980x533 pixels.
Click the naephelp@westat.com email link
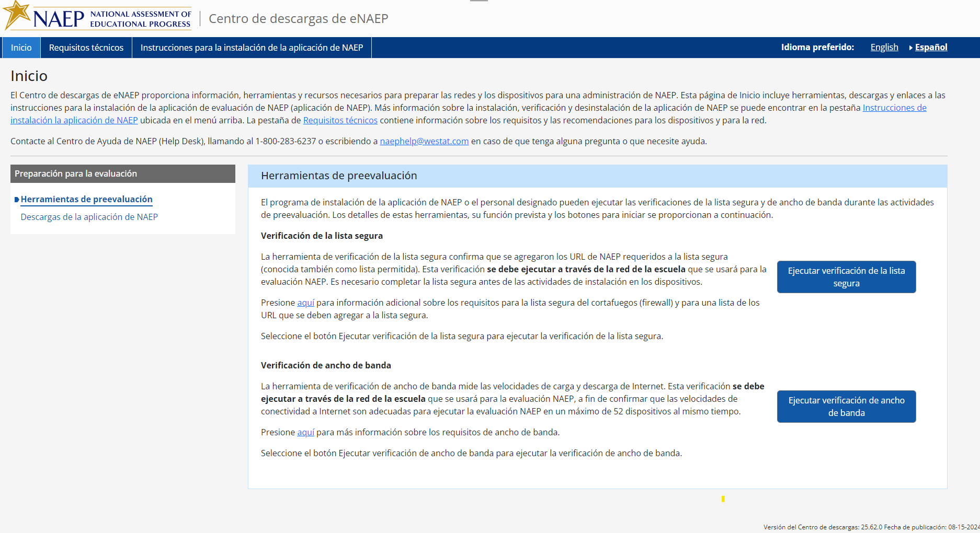(424, 141)
